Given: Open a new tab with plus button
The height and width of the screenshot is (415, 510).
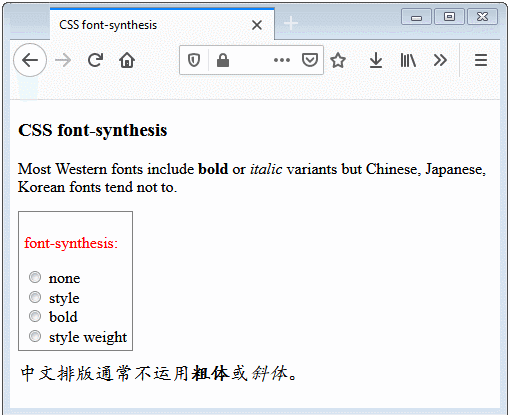Looking at the screenshot, I should click(291, 23).
